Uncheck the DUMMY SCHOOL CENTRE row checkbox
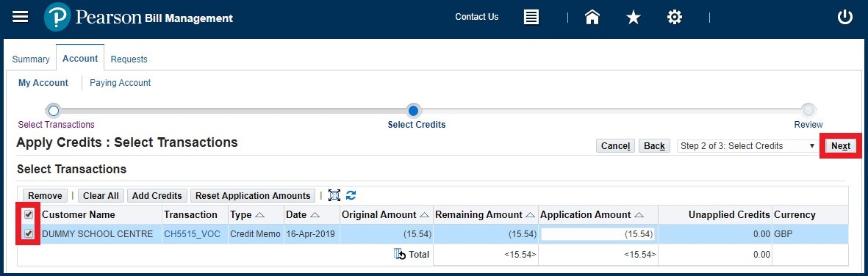Screen dimensions: 868x276 29,234
